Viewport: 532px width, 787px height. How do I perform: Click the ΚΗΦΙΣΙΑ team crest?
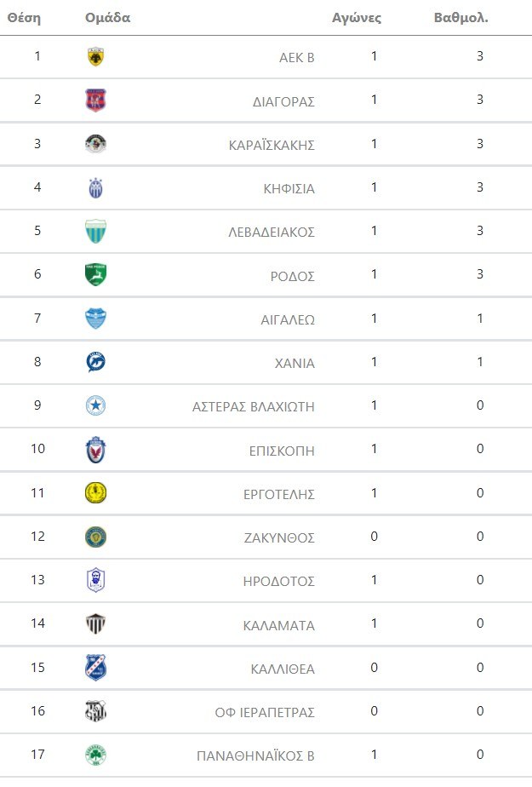pos(96,187)
